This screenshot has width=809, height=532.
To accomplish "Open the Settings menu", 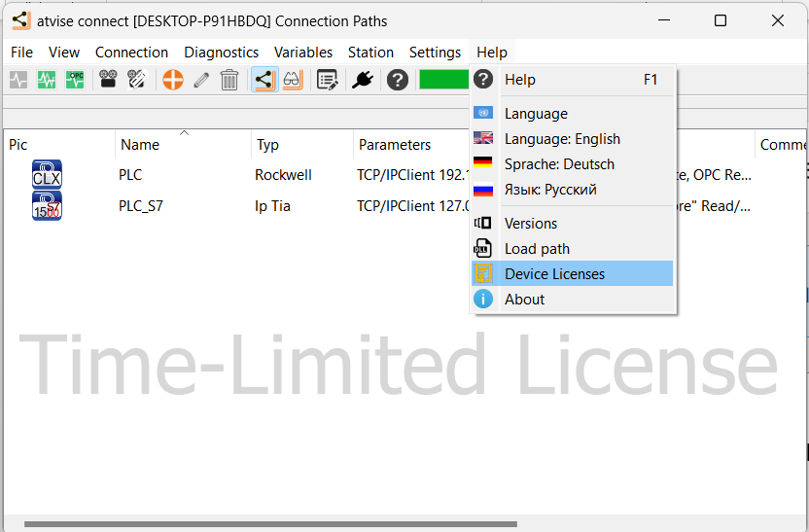I will 435,53.
